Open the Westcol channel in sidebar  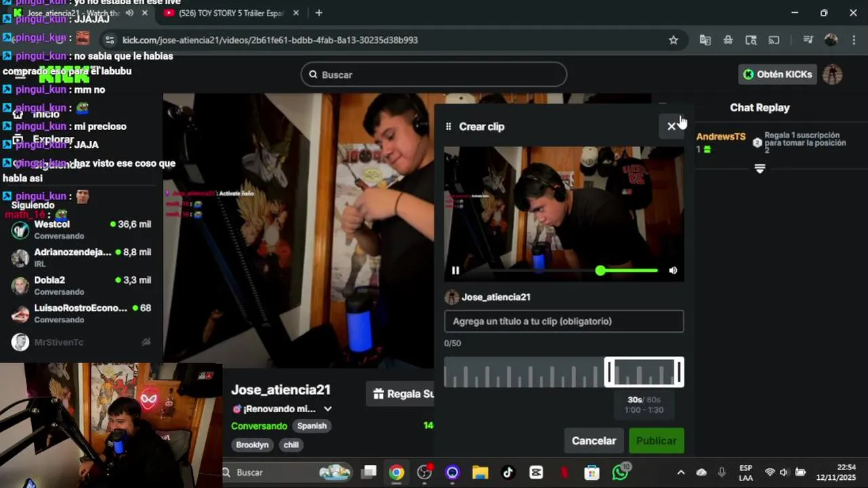[x=81, y=230]
